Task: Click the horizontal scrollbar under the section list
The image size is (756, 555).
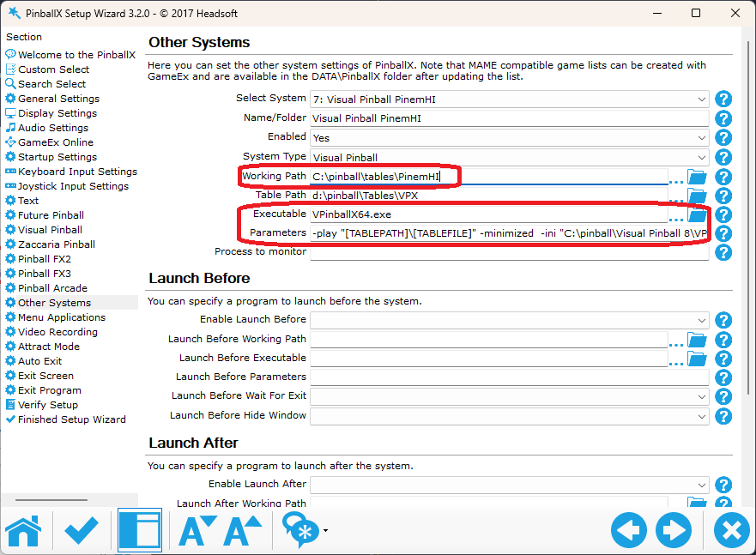Action: [x=51, y=500]
